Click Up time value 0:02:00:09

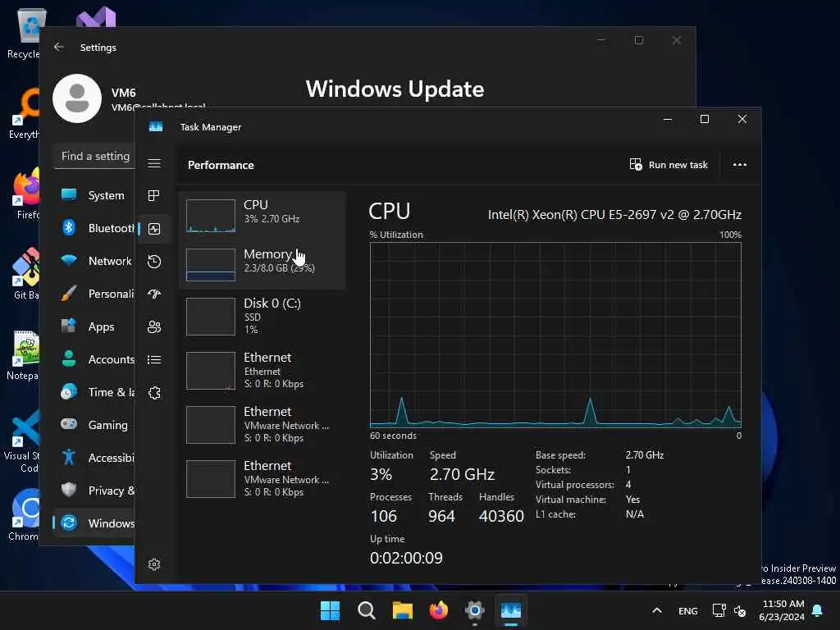406,558
